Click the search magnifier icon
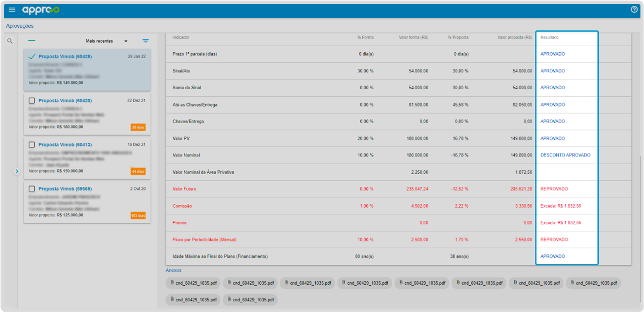644x313 pixels. (9, 41)
